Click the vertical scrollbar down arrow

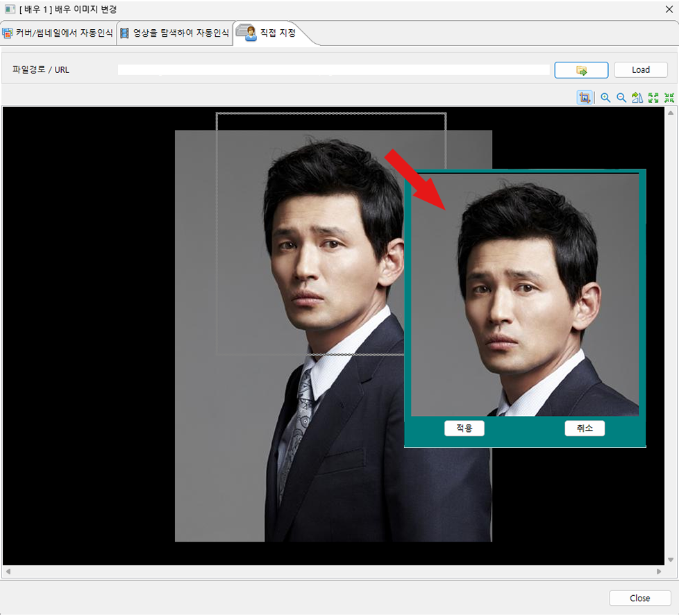671,560
